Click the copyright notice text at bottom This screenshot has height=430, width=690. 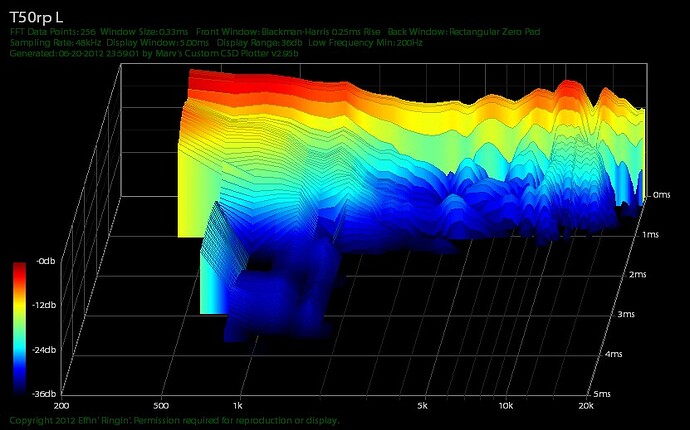[x=173, y=421]
